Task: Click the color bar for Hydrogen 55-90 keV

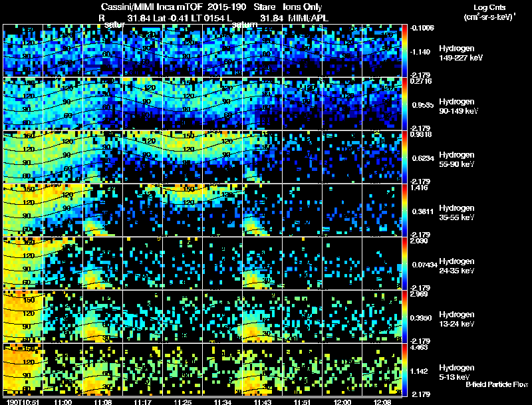Action: [x=404, y=157]
